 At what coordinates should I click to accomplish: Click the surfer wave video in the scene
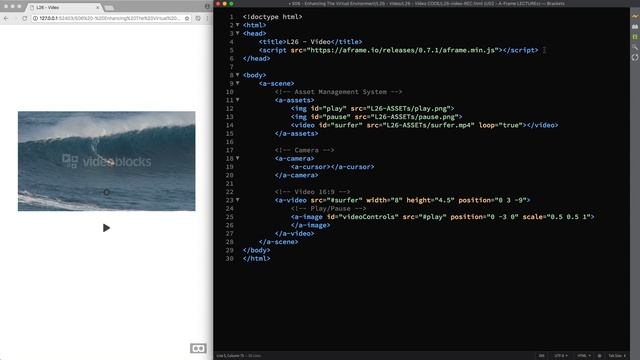coord(107,161)
